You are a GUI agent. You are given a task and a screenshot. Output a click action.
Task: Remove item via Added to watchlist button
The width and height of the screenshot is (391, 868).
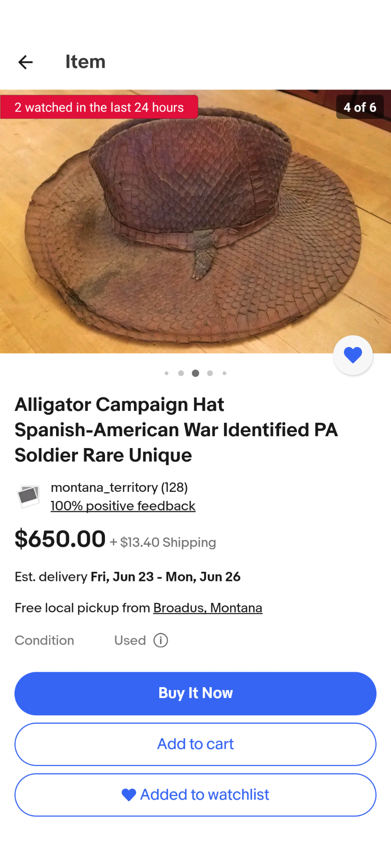tap(195, 795)
